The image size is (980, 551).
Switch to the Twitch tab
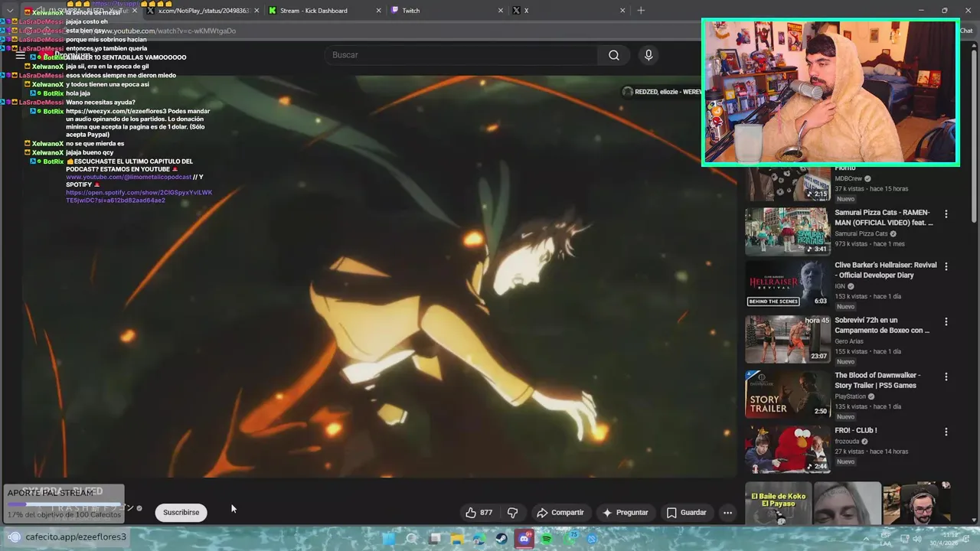(447, 11)
